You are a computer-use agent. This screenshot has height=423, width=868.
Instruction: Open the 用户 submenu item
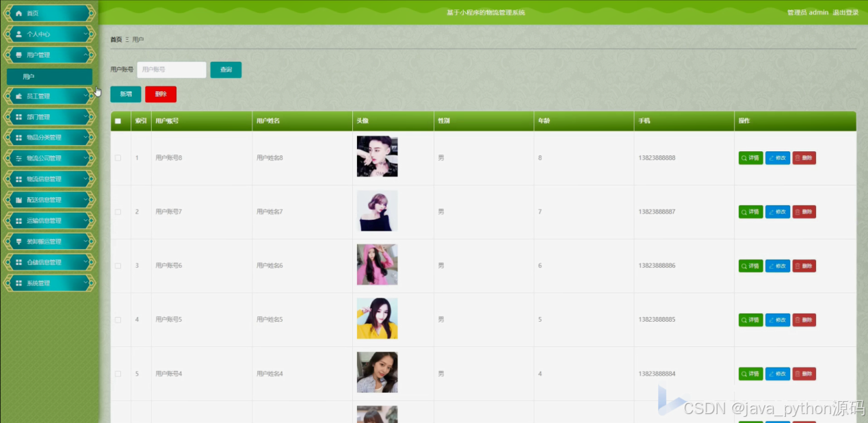point(49,77)
